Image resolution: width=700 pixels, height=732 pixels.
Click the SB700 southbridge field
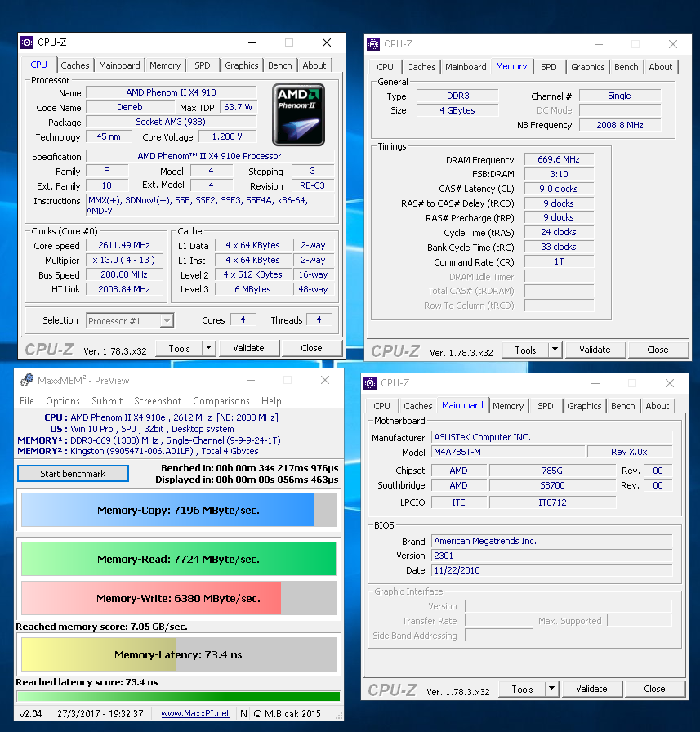coord(552,485)
